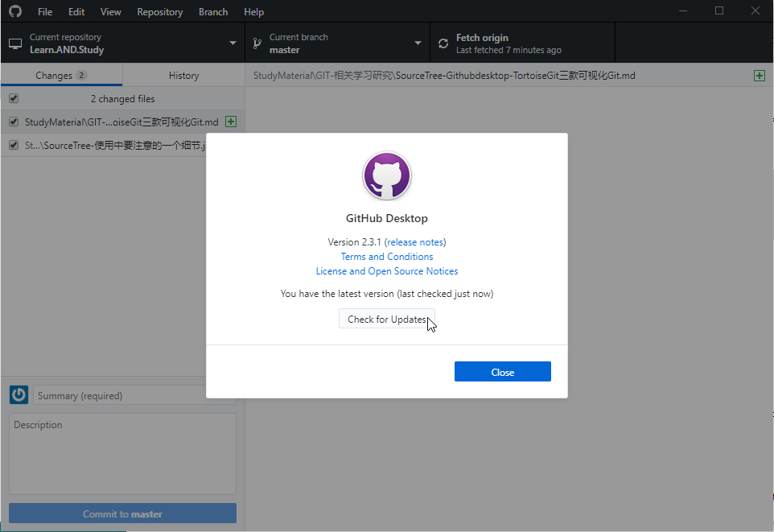
Task: Click the Learn.AND.Study repository name
Action: [x=67, y=50]
